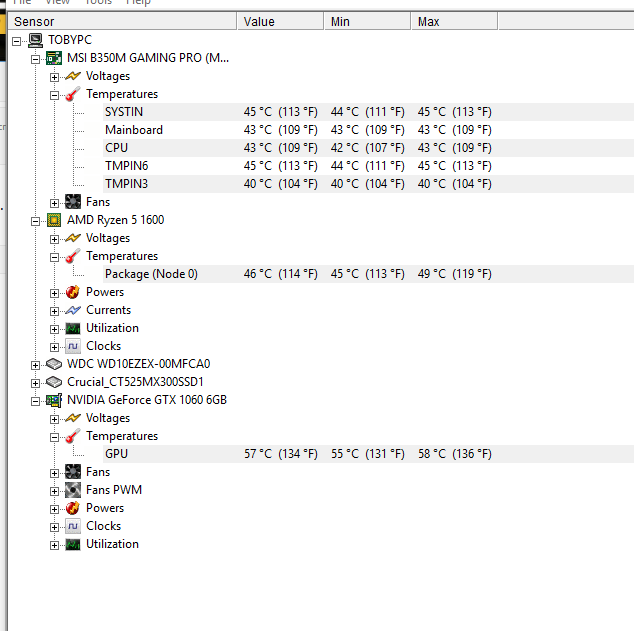Click the Max column header
Screen dimensions: 634x631
(454, 21)
